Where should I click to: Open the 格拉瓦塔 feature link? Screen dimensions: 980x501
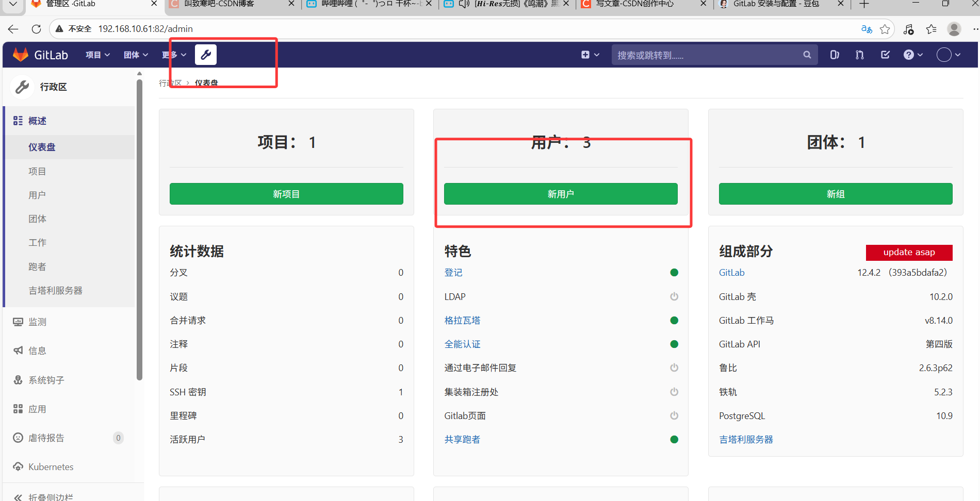[x=462, y=321]
